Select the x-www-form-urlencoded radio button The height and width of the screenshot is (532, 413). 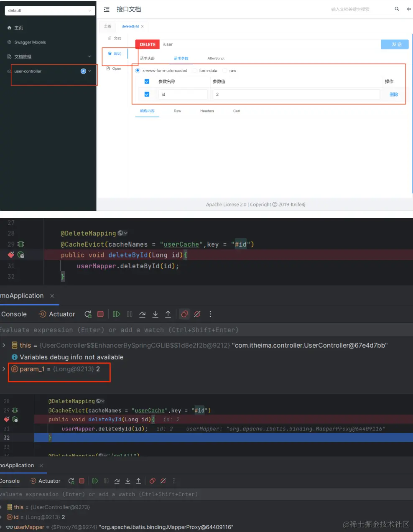click(138, 71)
